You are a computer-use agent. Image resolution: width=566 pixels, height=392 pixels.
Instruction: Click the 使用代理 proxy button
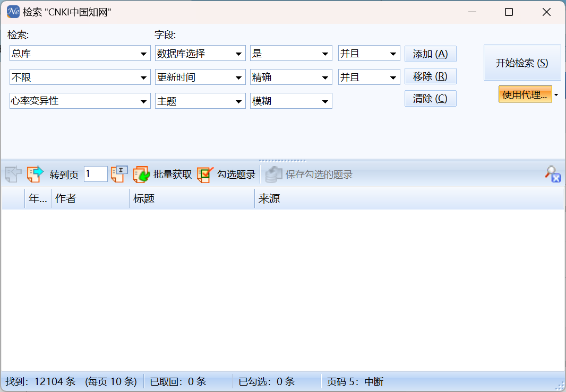[525, 94]
